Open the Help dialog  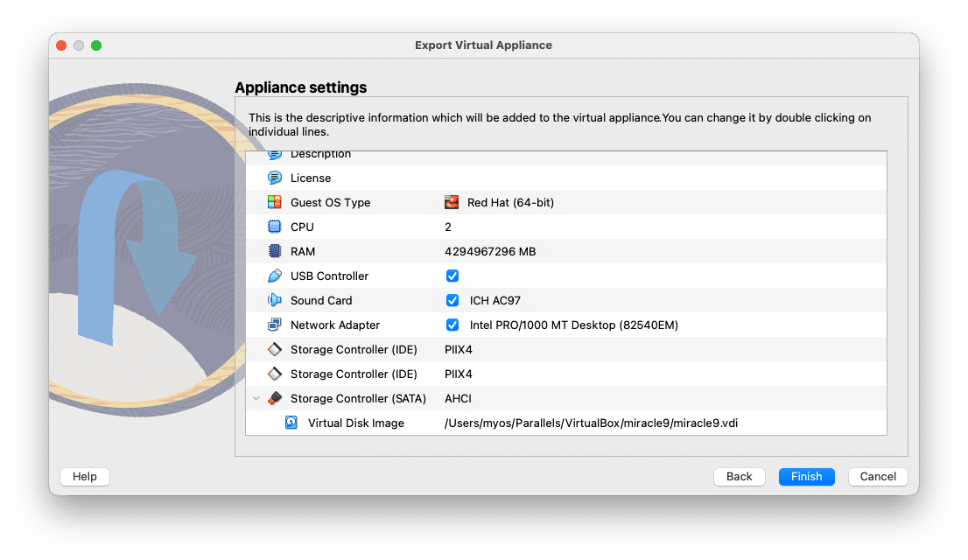84,476
